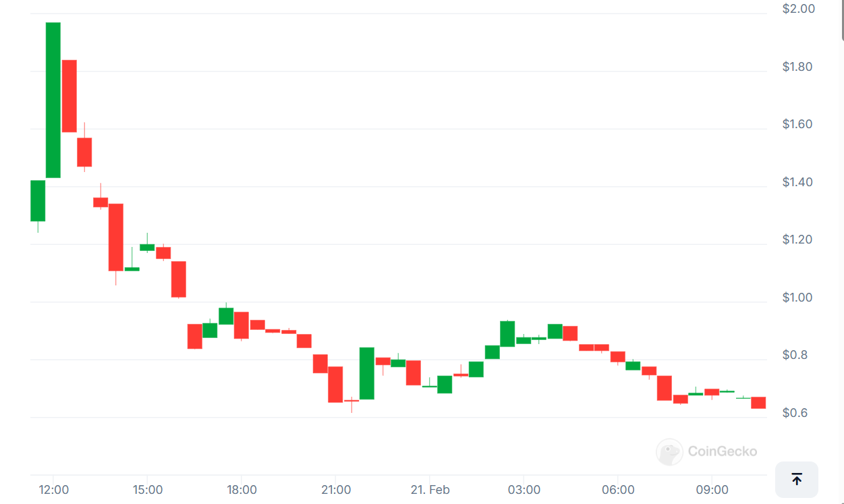The image size is (844, 504).
Task: Click the 12:00 time axis label
Action: (x=54, y=490)
